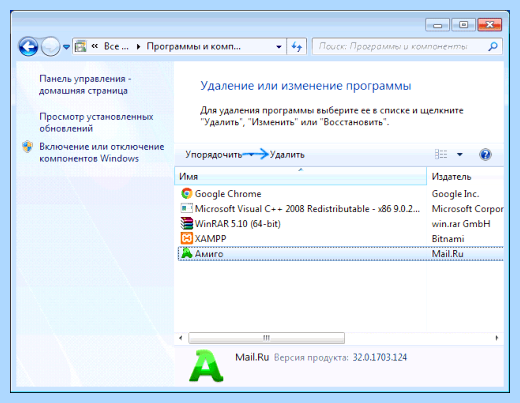The height and width of the screenshot is (403, 520).
Task: Click version value "32.0.1703.124"
Action: 380,358
